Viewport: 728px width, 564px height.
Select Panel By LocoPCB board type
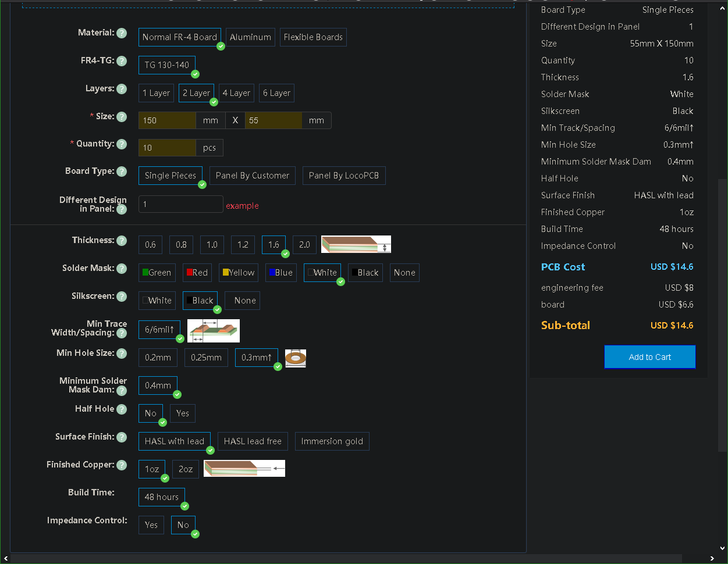pos(344,176)
